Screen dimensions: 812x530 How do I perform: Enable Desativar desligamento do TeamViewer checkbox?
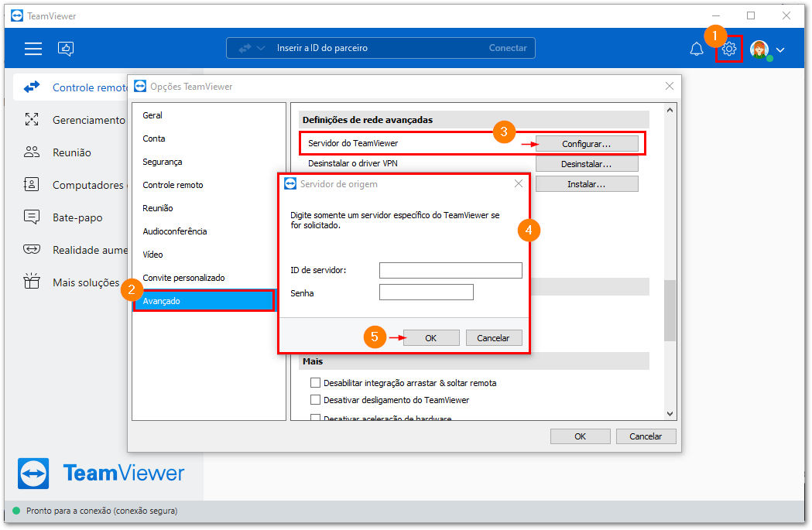pos(315,399)
